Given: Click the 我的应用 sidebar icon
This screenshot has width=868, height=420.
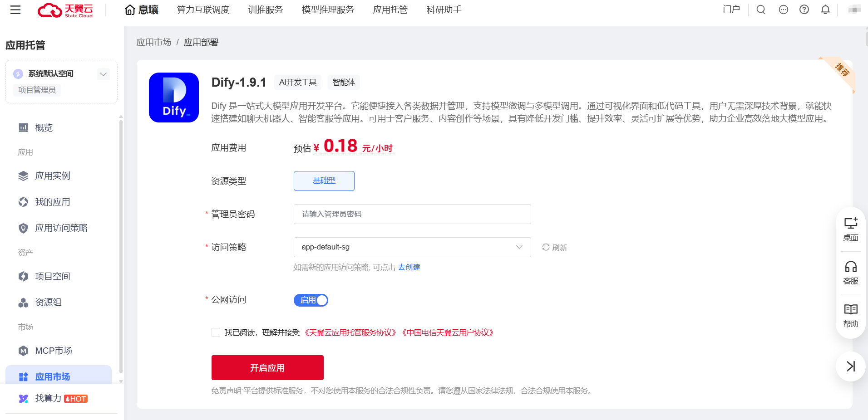Looking at the screenshot, I should (23, 202).
